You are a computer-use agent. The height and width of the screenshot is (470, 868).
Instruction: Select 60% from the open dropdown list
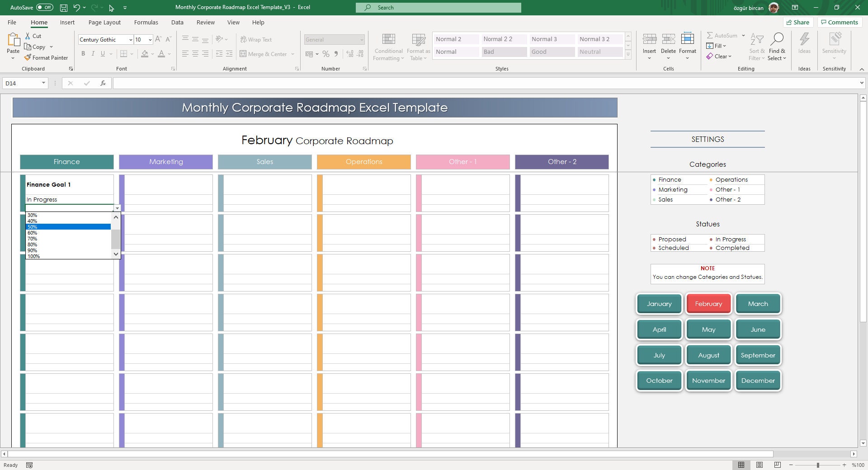tap(32, 232)
